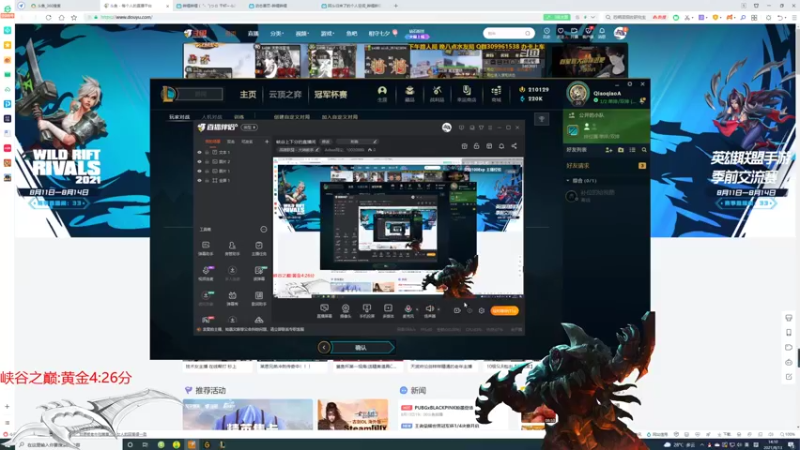Image resolution: width=800 pixels, height=450 pixels.
Task: Open the 弹幕助手 toolbox tool
Action: coord(206,248)
